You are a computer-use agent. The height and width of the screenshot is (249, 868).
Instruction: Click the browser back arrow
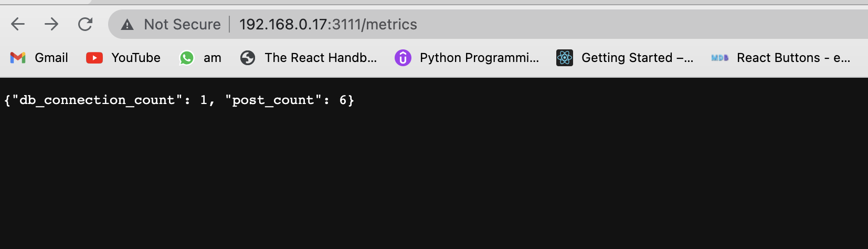(18, 24)
